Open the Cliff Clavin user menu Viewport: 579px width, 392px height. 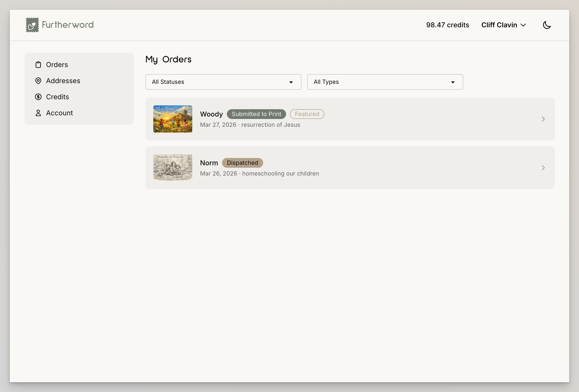pyautogui.click(x=503, y=25)
